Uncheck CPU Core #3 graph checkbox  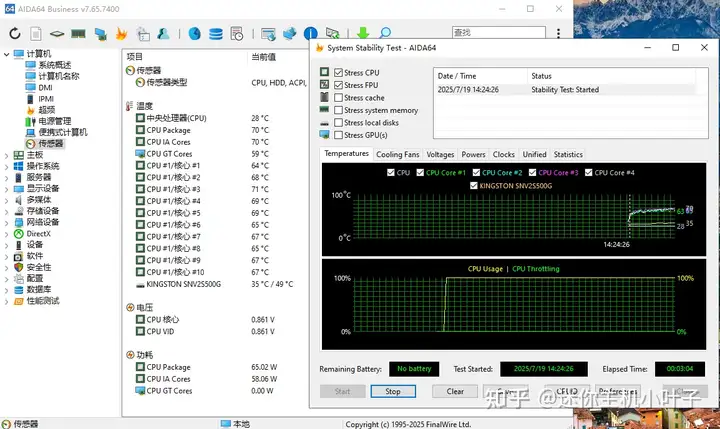(533, 173)
